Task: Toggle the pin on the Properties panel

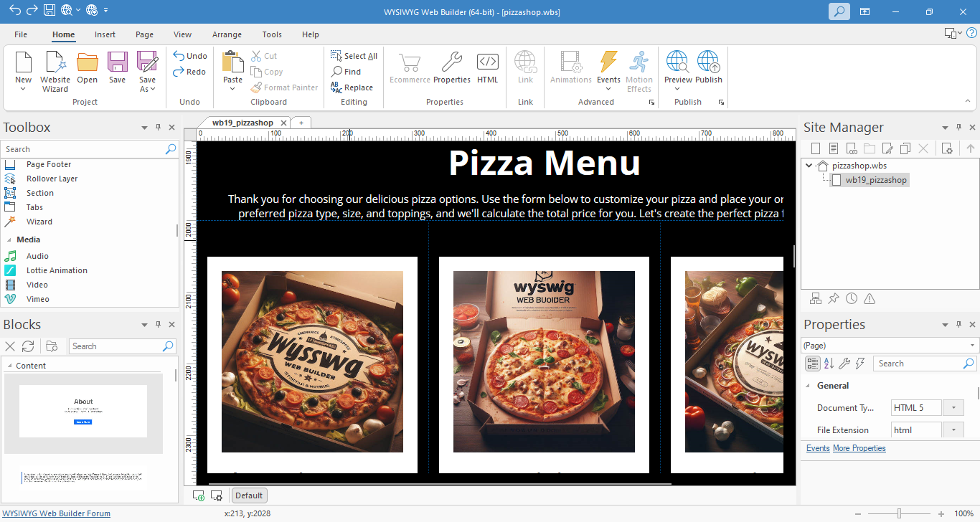Action: [x=958, y=324]
